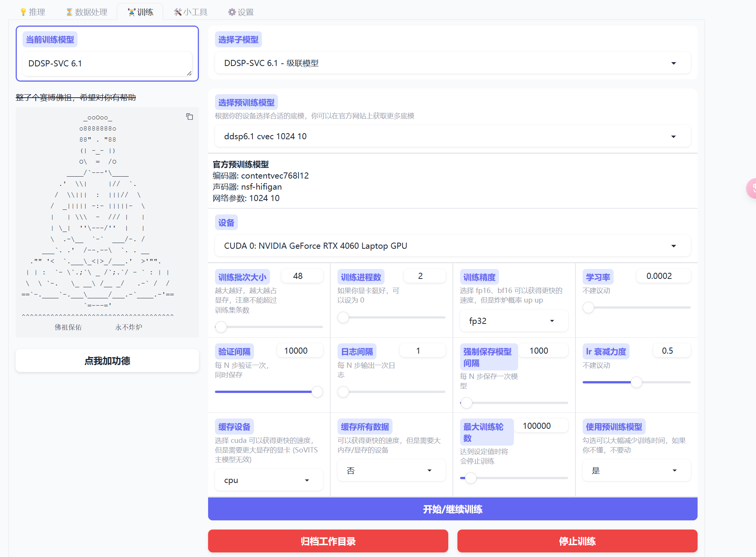Click the pink floating icon at right edge
The height and width of the screenshot is (557, 756).
752,188
